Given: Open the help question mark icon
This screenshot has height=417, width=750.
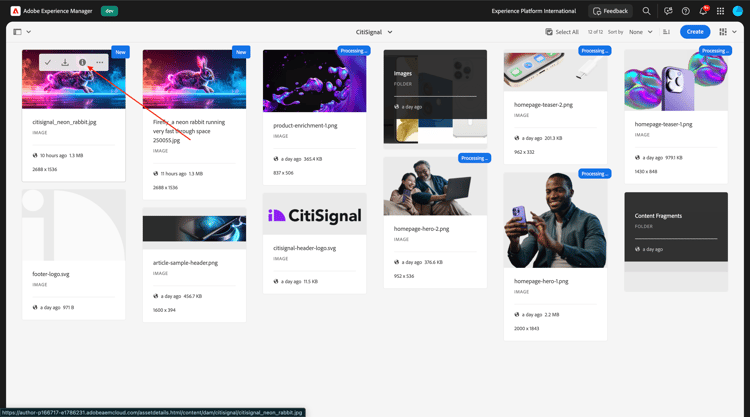Looking at the screenshot, I should coord(685,11).
